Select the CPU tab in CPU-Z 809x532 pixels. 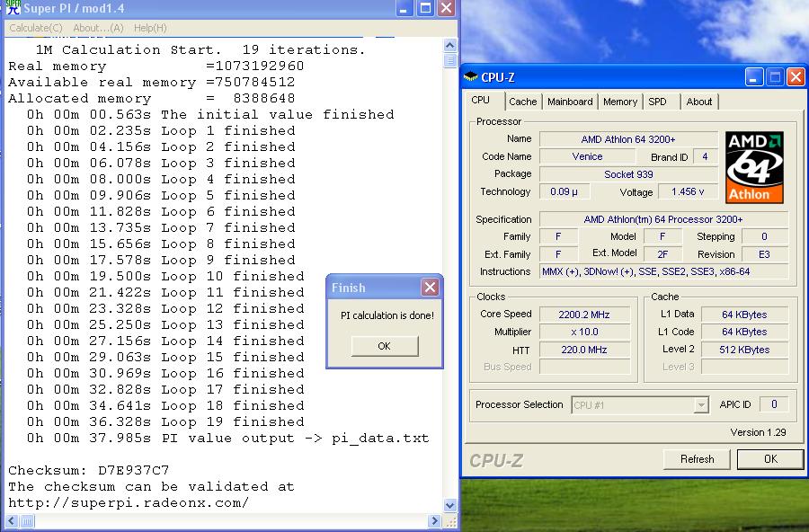pyautogui.click(x=480, y=100)
